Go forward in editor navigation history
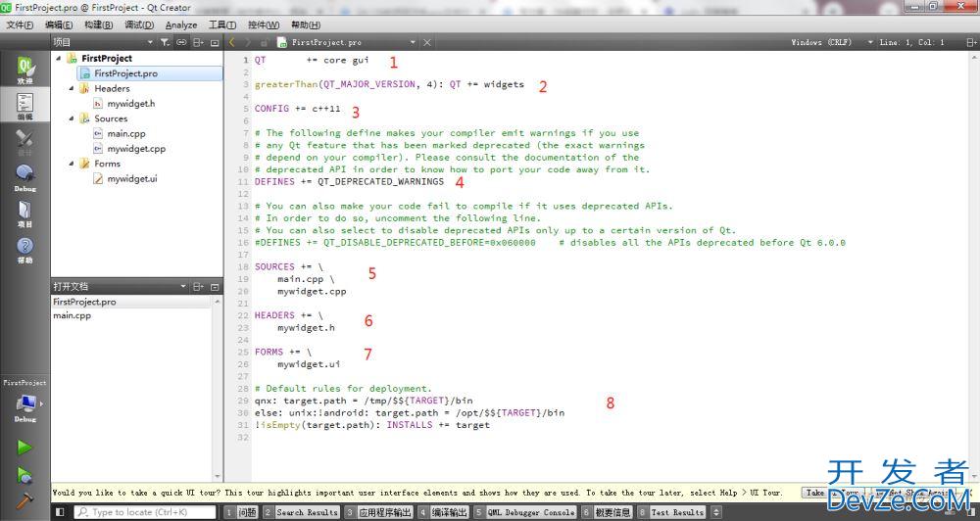 pos(248,42)
